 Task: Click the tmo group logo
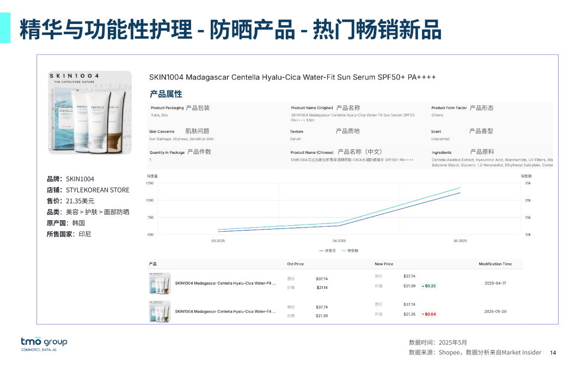click(44, 343)
